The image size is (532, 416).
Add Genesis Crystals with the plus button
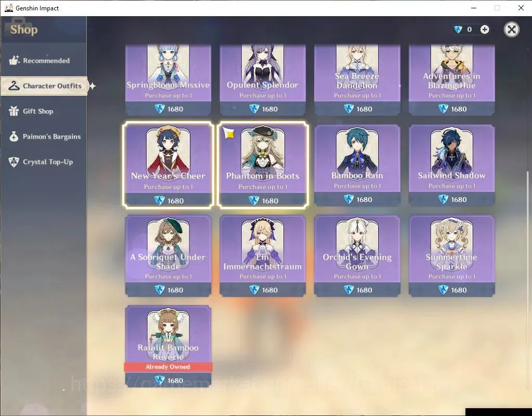pos(485,30)
